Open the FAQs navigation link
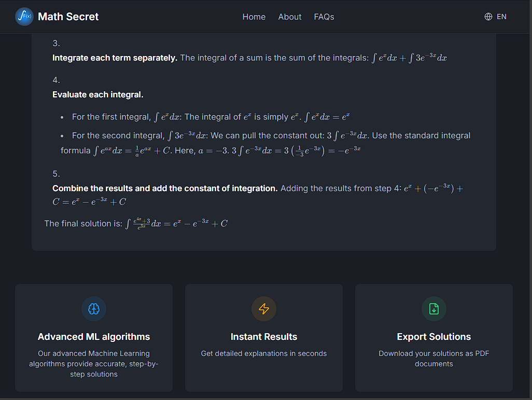Screen dimensions: 532x400 (x=324, y=17)
